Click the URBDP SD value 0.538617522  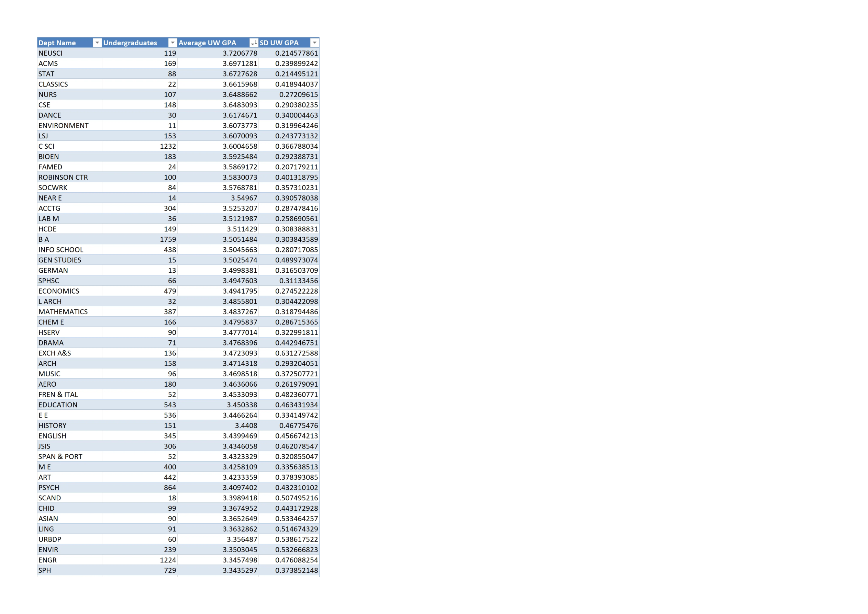click(x=297, y=539)
